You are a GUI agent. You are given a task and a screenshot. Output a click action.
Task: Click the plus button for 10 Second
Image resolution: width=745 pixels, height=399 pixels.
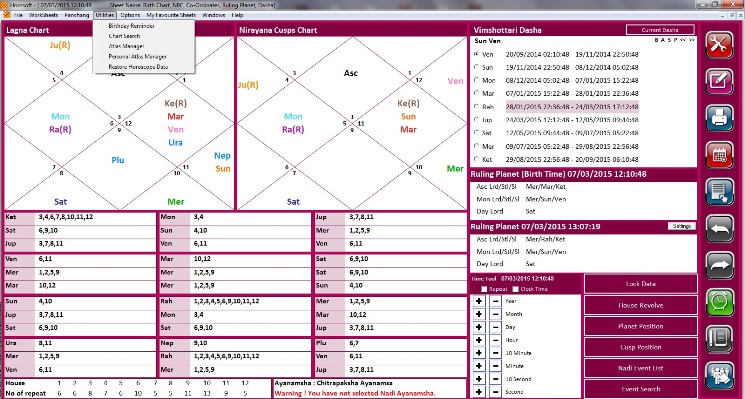(479, 379)
